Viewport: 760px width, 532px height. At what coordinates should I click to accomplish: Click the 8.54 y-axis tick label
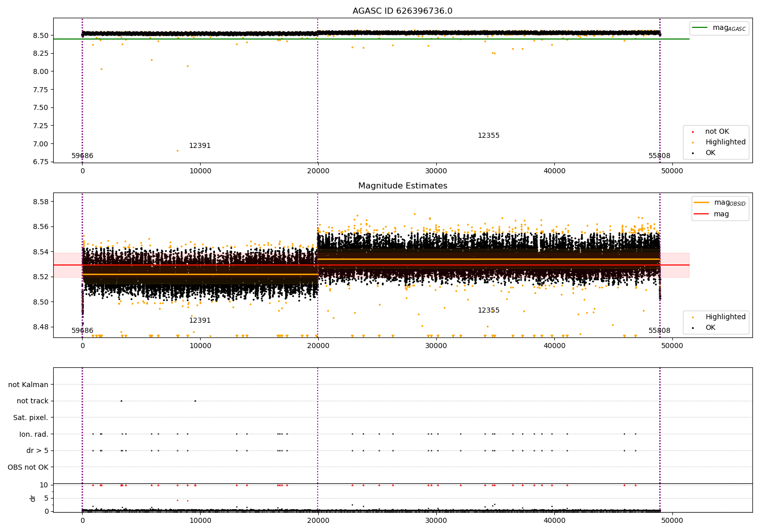click(41, 252)
